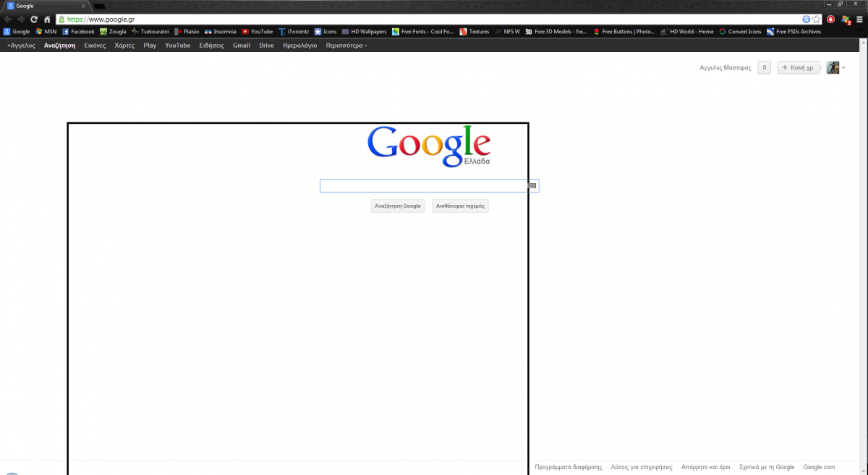Open the Zougla bookmark
Screen dimensions: 868x475
[x=113, y=32]
